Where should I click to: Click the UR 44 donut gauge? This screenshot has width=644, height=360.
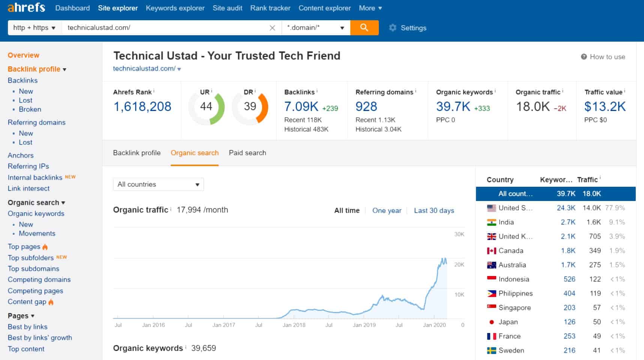coord(206,107)
